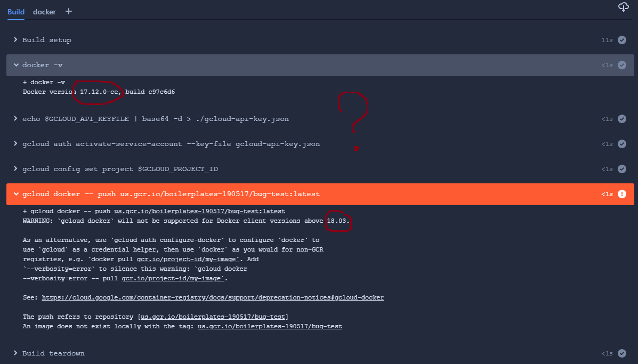Viewport: 638px width, 364px height.
Task: Click the 'Build setup' step label
Action: coord(47,40)
